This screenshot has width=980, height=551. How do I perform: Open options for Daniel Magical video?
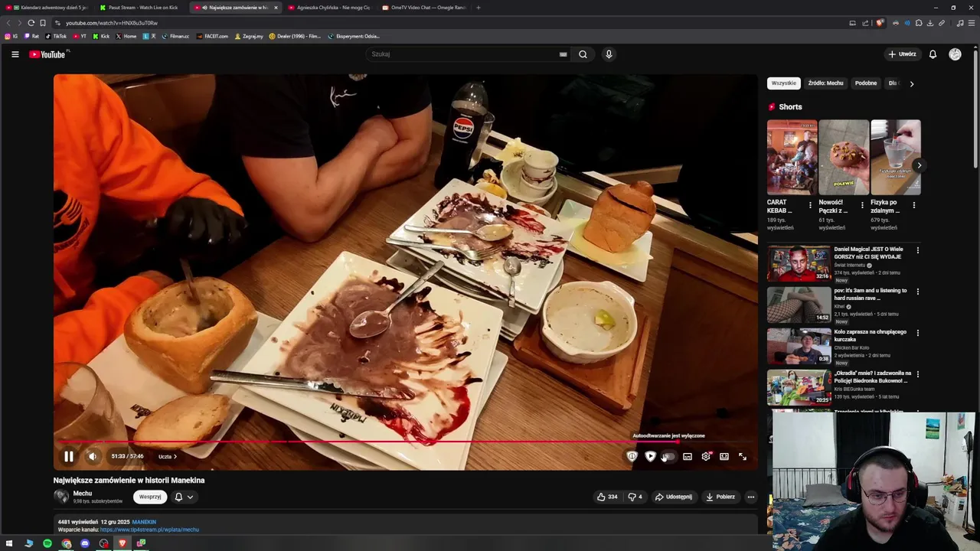point(917,250)
